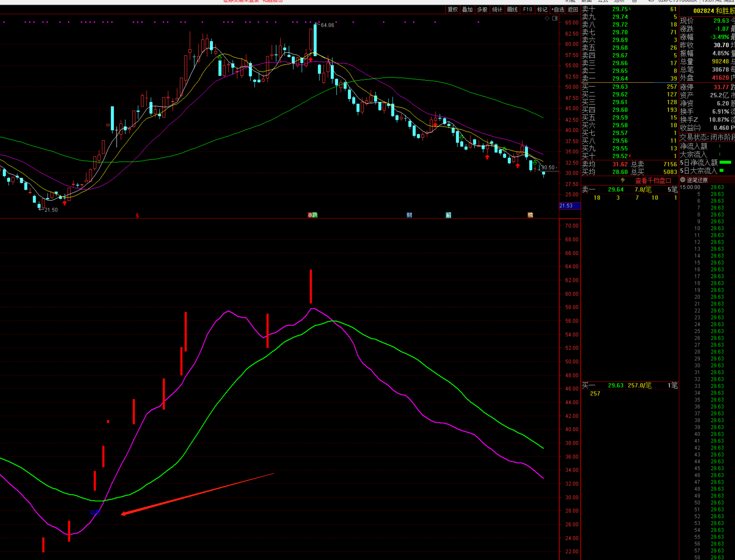Click stock title 002824 和胜股
This screenshot has width=735, height=560.
pos(714,11)
